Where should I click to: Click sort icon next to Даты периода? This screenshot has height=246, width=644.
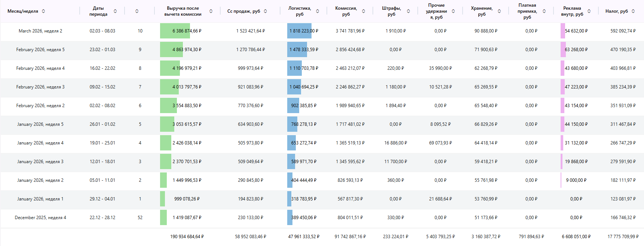point(115,11)
